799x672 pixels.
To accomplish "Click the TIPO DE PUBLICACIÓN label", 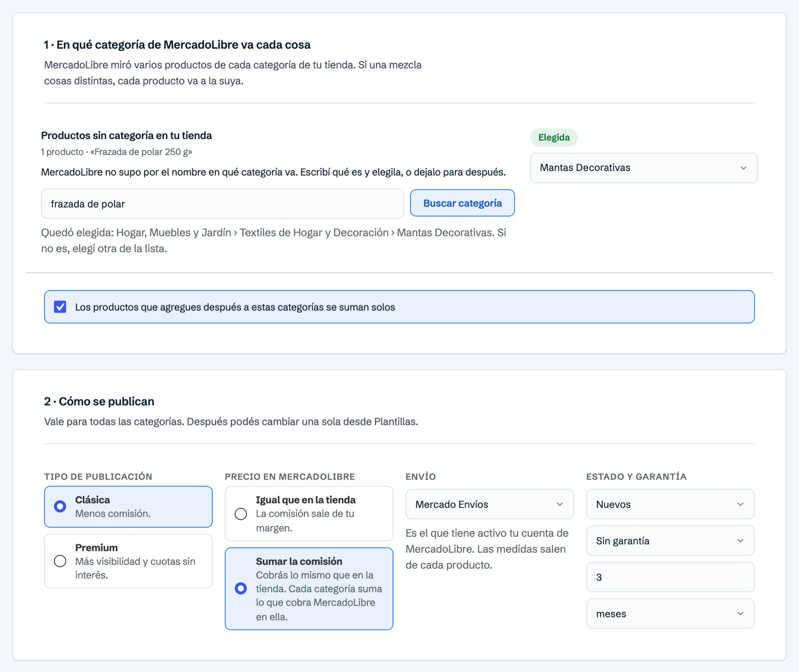I will (x=98, y=476).
